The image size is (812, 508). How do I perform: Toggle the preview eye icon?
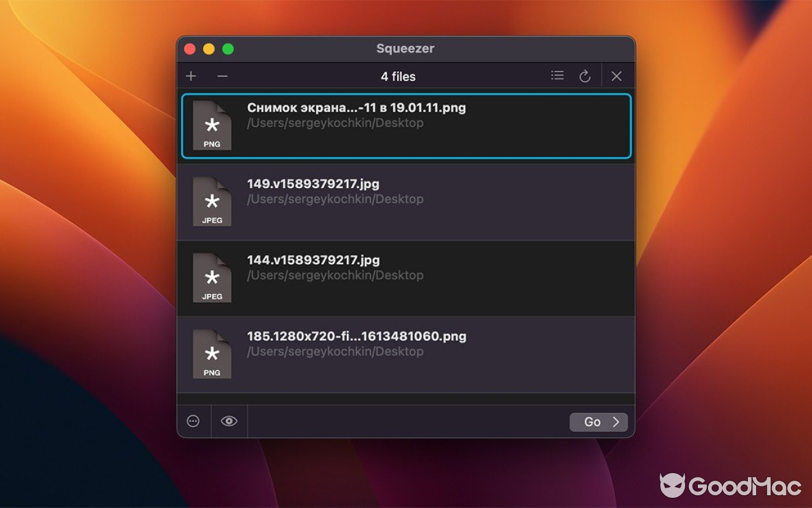tap(228, 421)
